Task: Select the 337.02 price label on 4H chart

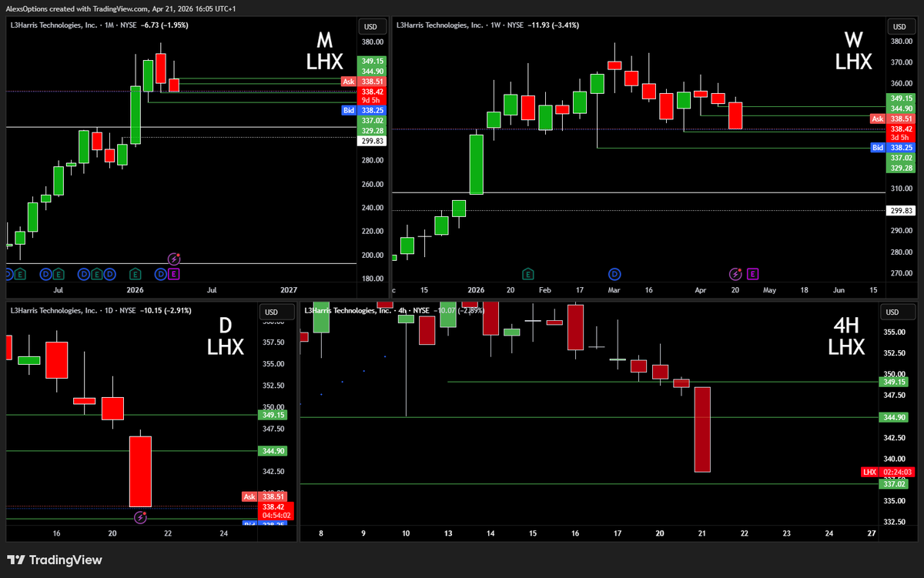Action: (894, 483)
